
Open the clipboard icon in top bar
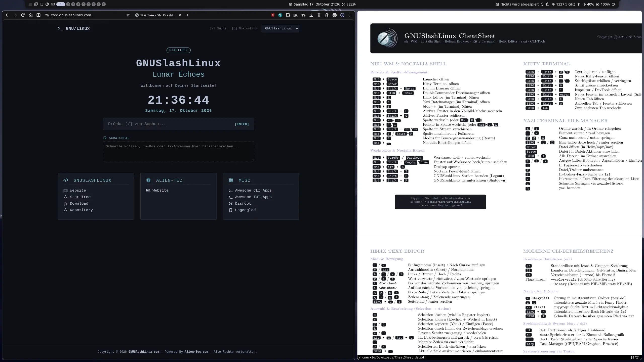[548, 4]
